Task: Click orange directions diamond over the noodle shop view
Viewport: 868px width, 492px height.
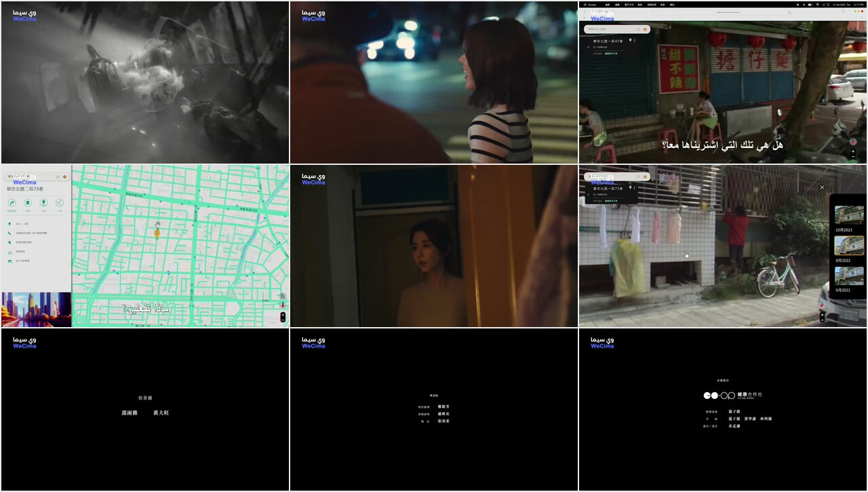Action: click(x=645, y=29)
